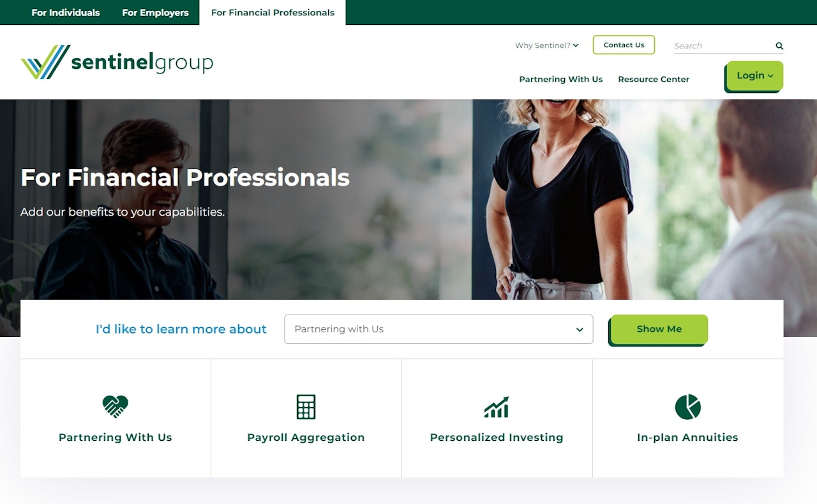Click the Personalized Investing chart icon
This screenshot has width=817, height=504.
[x=497, y=406]
